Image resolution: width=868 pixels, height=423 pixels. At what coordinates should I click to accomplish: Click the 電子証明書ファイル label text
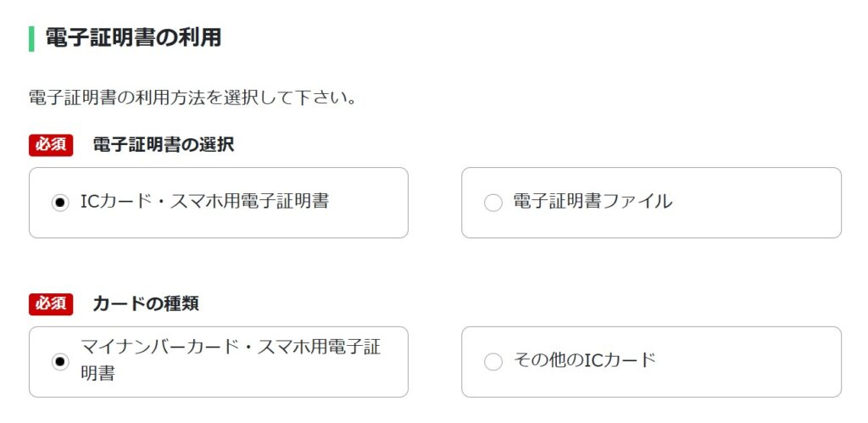click(x=593, y=202)
